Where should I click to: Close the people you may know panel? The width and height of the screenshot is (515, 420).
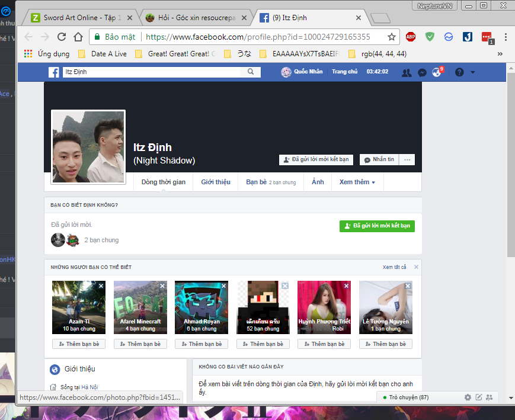(x=416, y=267)
